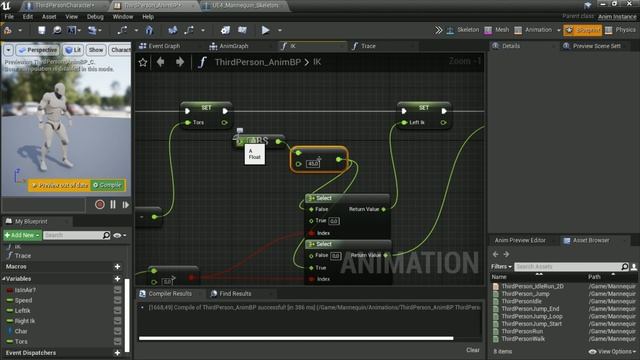Select the Trace function in My Blueprint
This screenshot has height=360, width=640.
23,256
